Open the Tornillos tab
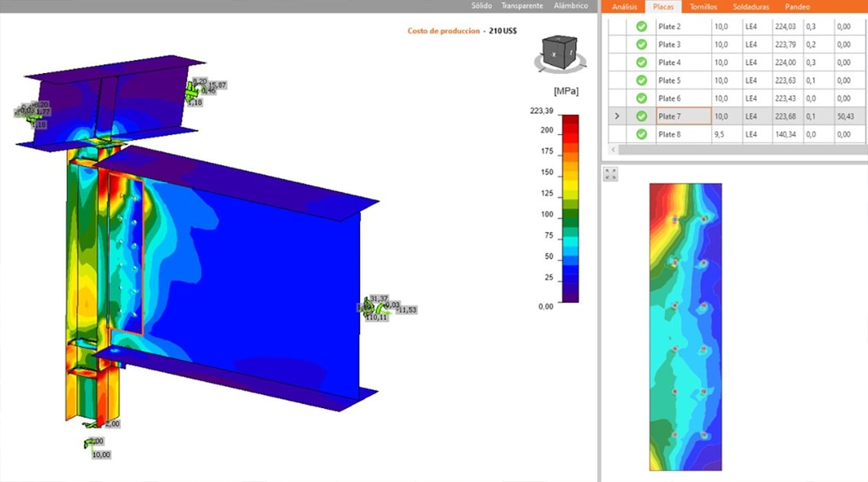This screenshot has height=482, width=868. point(702,7)
